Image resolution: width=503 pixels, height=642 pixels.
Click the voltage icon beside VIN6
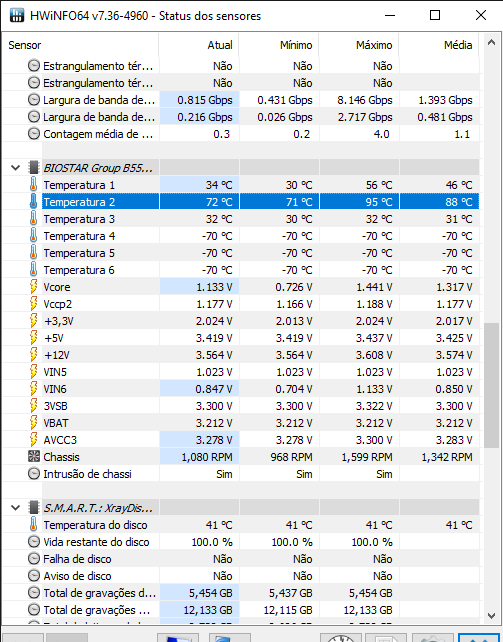coord(34,389)
